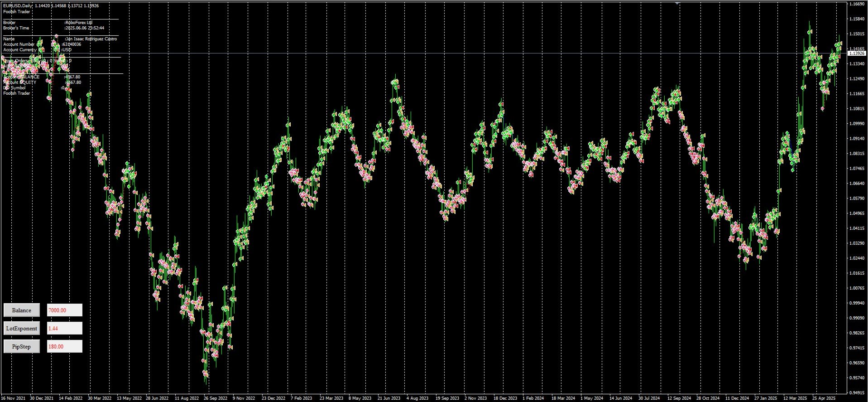
Task: Click the 2 Nov 2023 date label
Action: pyautogui.click(x=476, y=398)
